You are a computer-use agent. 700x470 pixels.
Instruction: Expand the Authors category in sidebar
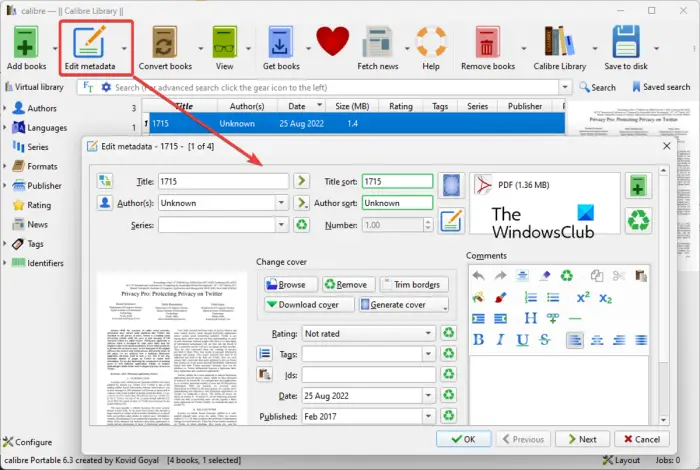tap(4, 108)
